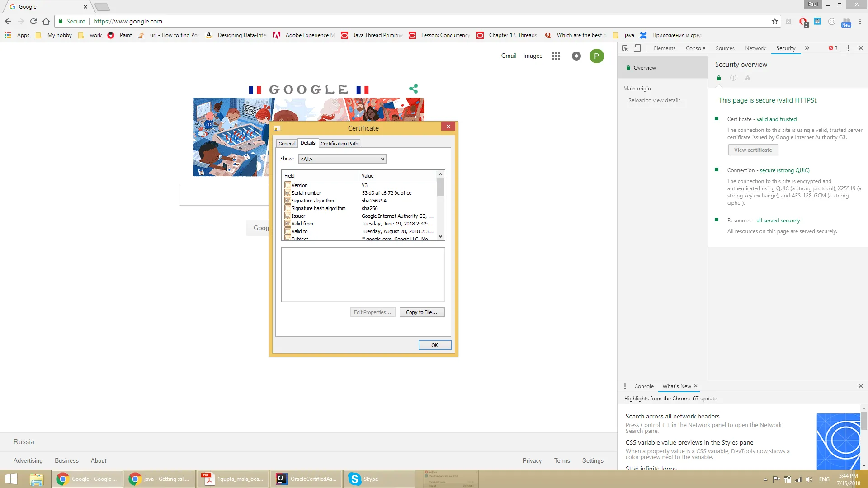868x488 pixels.
Task: Expand more DevTools tabs chevron
Action: point(807,48)
